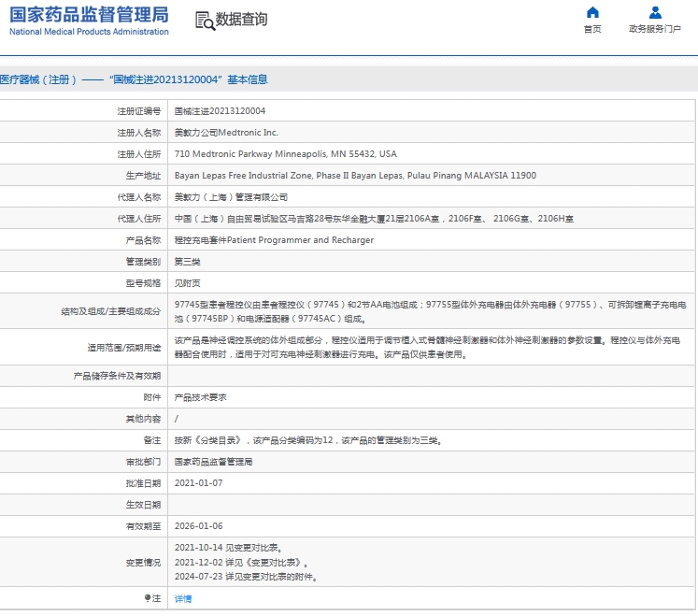698x616 pixels.
Task: Click the 注册人名称 row label
Action: [x=139, y=133]
